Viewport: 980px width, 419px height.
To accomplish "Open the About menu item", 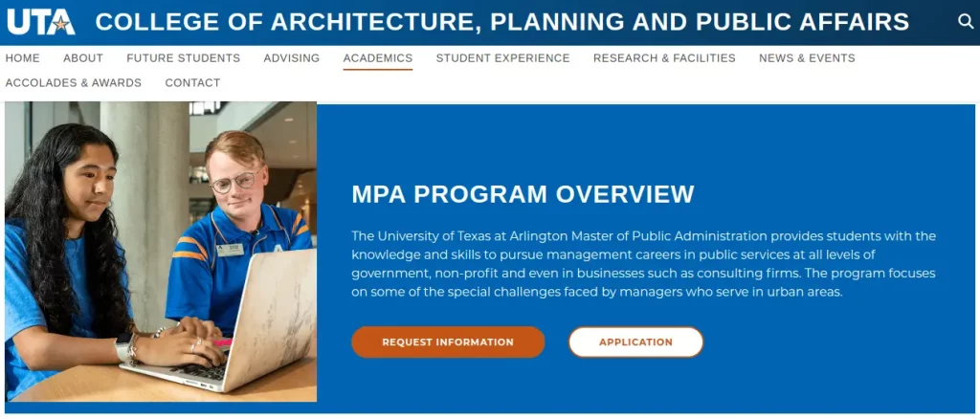I will point(83,58).
